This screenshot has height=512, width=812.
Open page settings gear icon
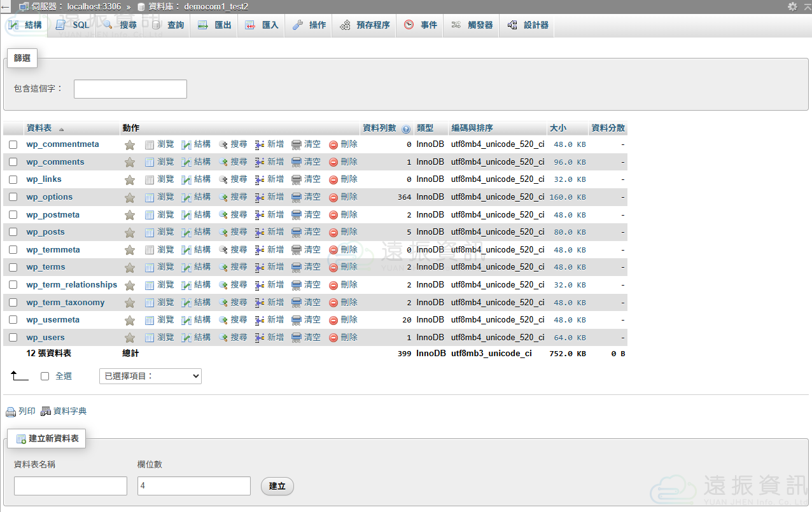pos(792,6)
